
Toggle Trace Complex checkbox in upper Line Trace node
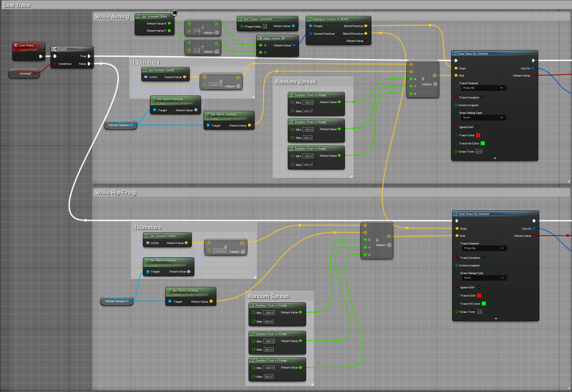tap(483, 97)
